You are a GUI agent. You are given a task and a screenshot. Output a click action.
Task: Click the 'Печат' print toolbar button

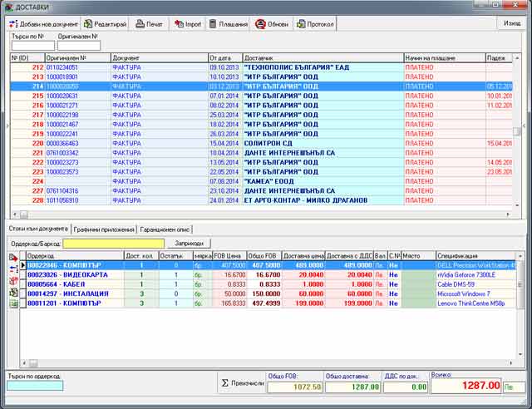(x=150, y=24)
